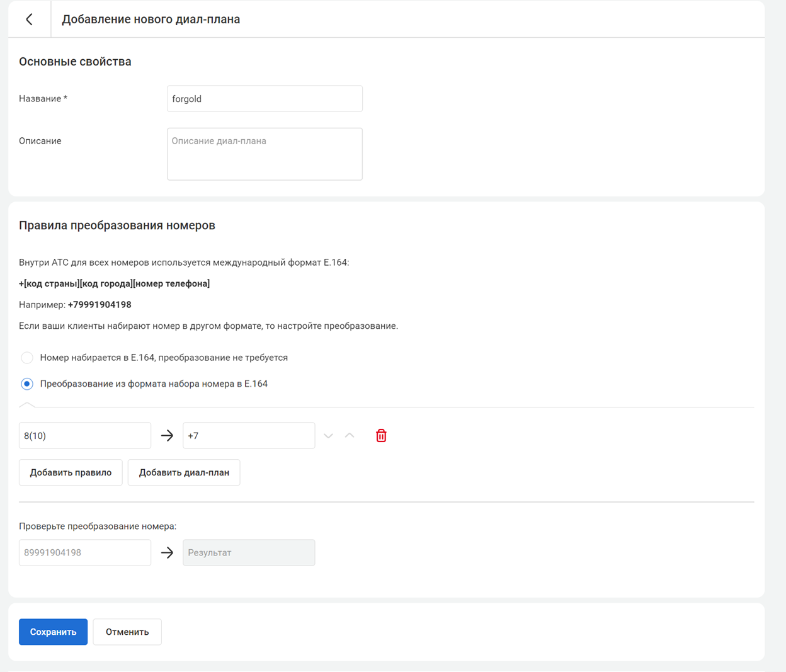Screen dimensions: 786x672
Task: Click the 'Добавление нового диал-плана' page title
Action: 151,20
